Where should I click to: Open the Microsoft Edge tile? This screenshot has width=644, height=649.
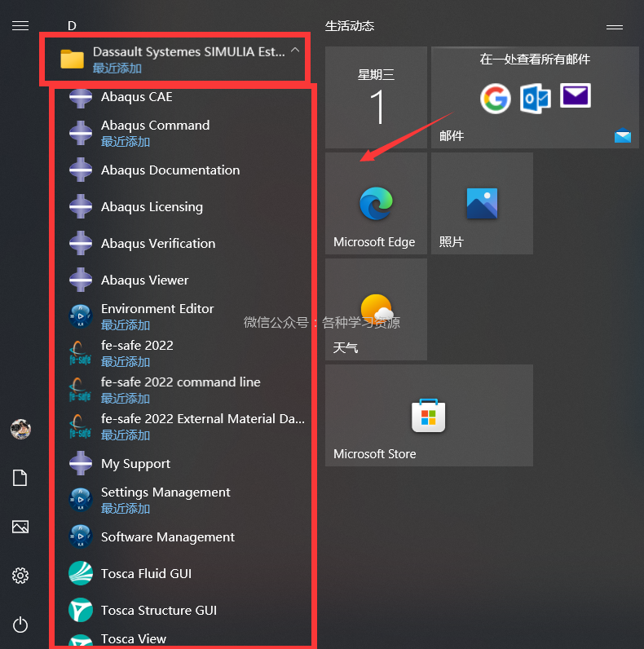[376, 203]
